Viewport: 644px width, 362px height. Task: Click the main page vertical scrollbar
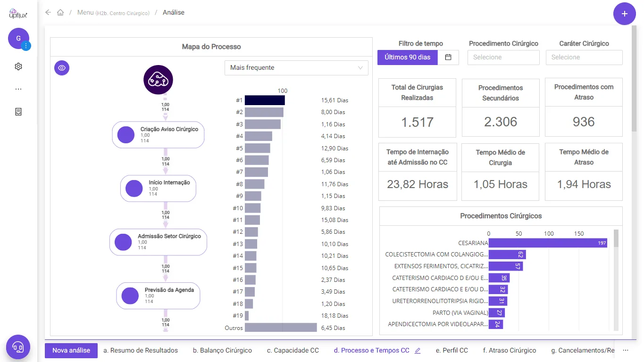[x=635, y=78]
